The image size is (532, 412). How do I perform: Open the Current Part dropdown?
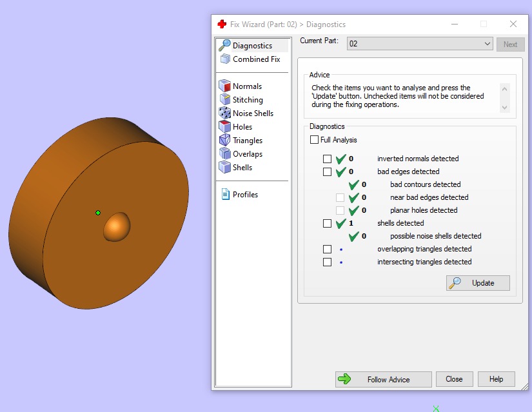click(x=420, y=44)
